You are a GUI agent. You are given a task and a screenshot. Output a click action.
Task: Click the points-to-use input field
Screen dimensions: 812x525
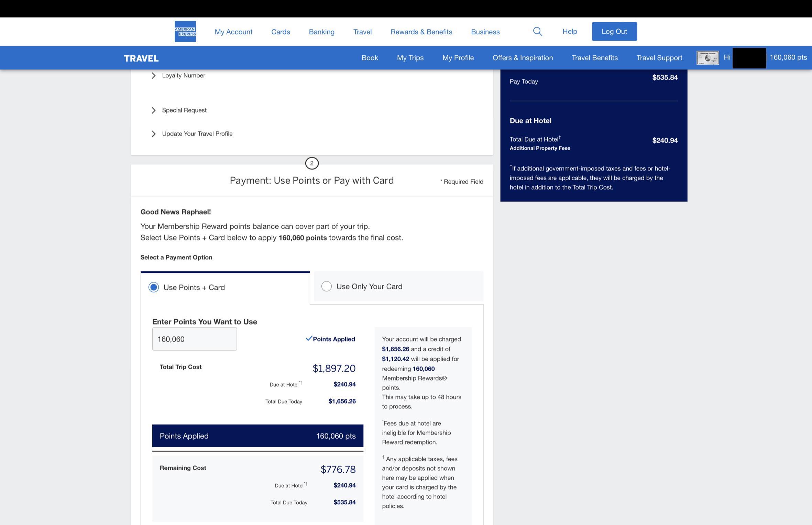pyautogui.click(x=194, y=339)
